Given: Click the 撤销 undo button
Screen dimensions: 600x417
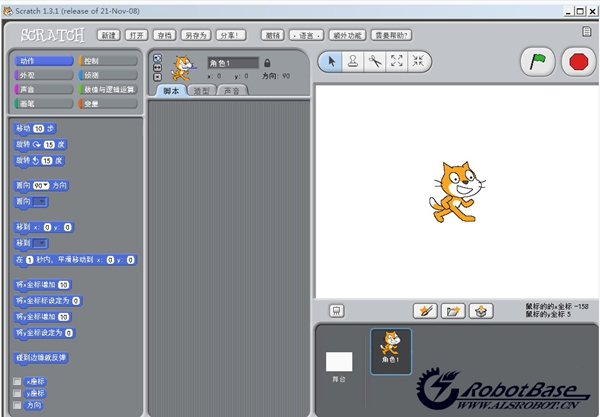Looking at the screenshot, I should click(273, 36).
